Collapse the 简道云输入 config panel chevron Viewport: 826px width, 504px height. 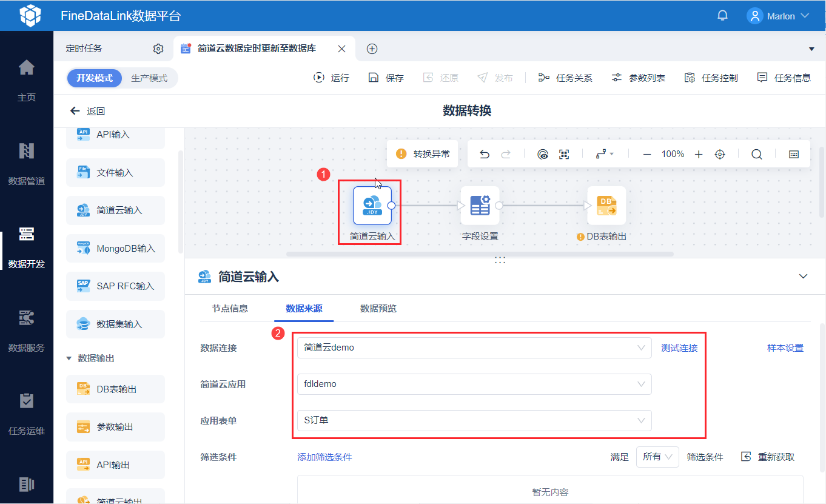pyautogui.click(x=804, y=277)
